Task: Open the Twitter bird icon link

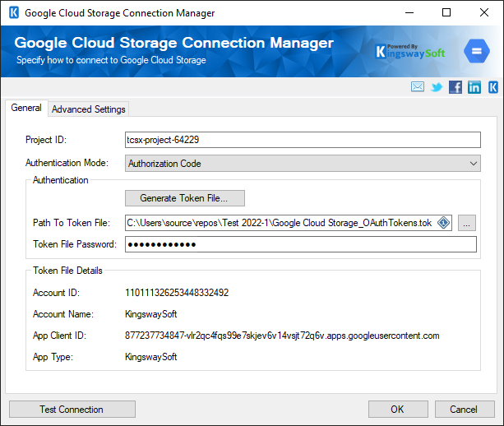Action: coord(437,87)
